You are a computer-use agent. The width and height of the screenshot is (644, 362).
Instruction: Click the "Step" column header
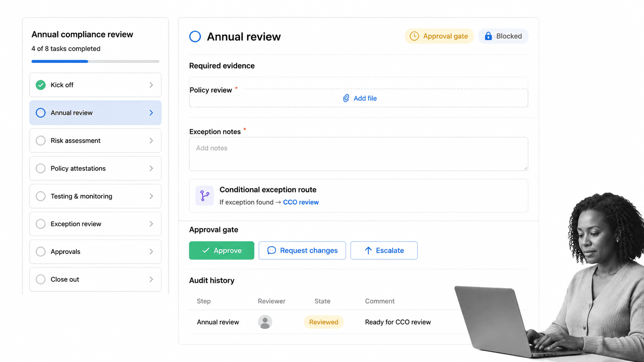[204, 301]
